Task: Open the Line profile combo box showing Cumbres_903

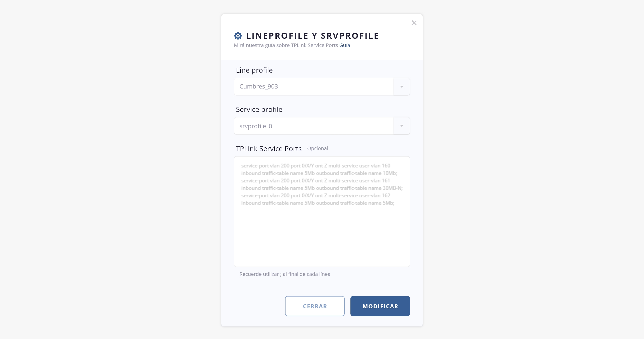Action: 313,87
